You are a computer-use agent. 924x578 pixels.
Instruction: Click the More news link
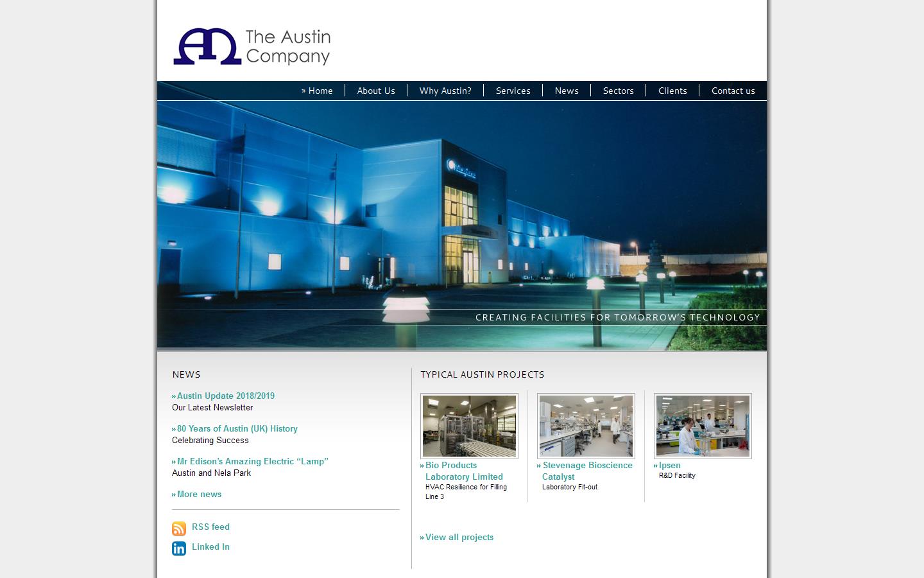pos(199,495)
